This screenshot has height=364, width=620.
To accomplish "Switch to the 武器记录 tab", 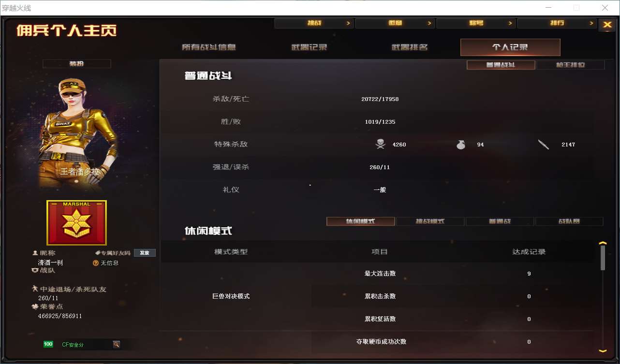I will (309, 47).
